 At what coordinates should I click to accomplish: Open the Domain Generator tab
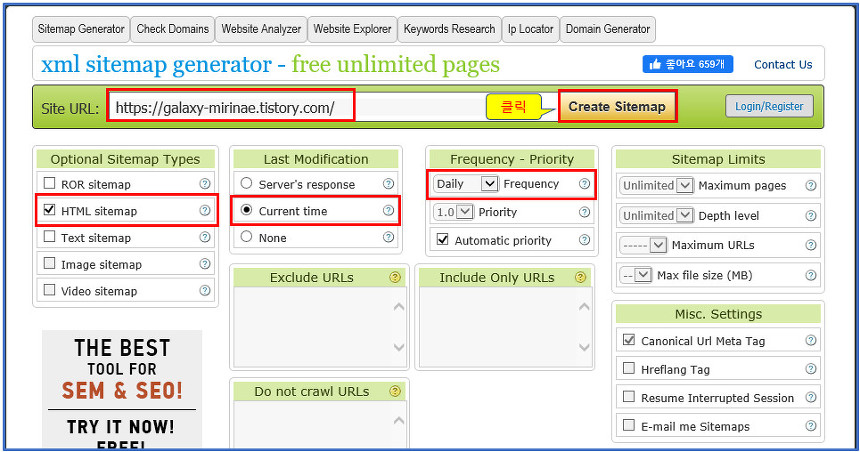point(608,29)
